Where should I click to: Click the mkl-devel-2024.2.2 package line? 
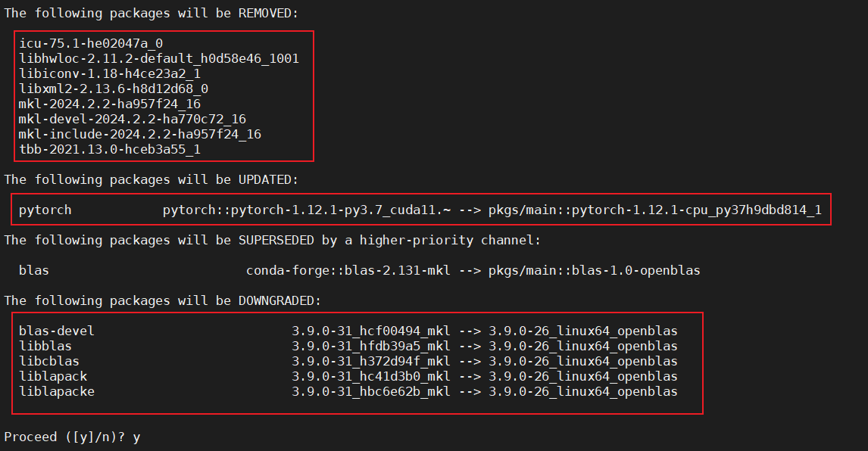(133, 119)
